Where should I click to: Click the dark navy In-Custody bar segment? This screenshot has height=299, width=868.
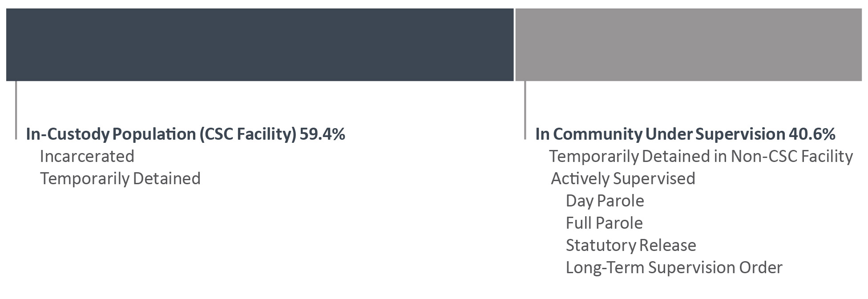click(260, 44)
